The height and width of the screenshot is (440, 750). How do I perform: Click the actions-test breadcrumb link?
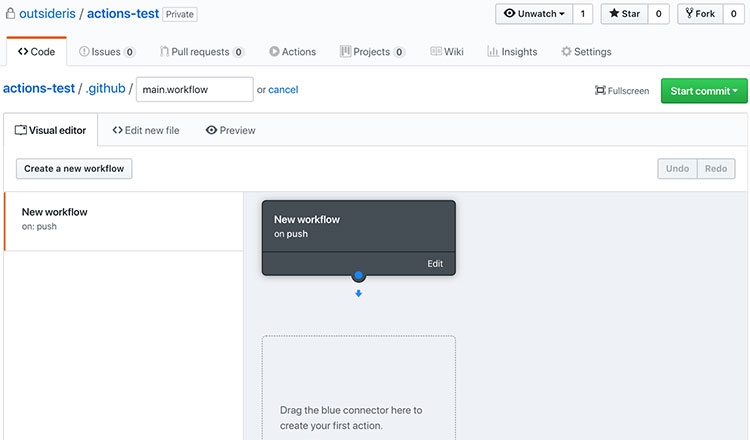click(39, 88)
